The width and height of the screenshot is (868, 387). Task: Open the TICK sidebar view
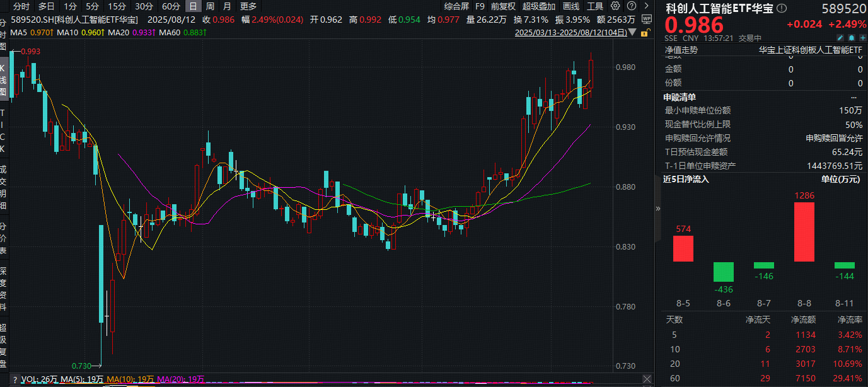(3, 131)
